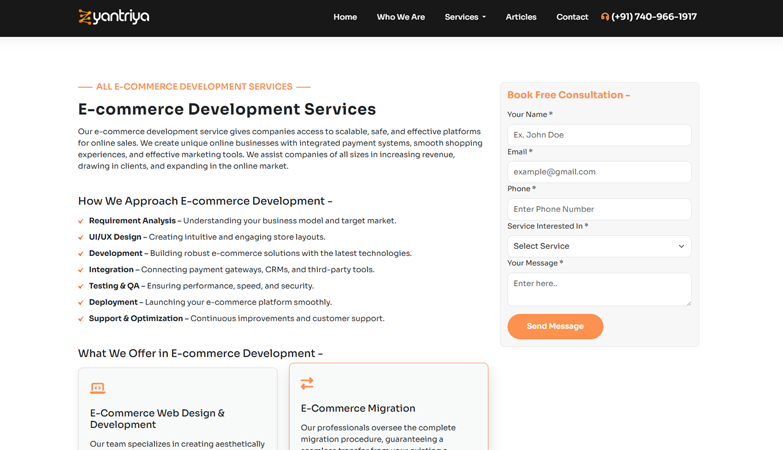
Task: Click the checkmark beside Support & Optimization
Action: [81, 319]
